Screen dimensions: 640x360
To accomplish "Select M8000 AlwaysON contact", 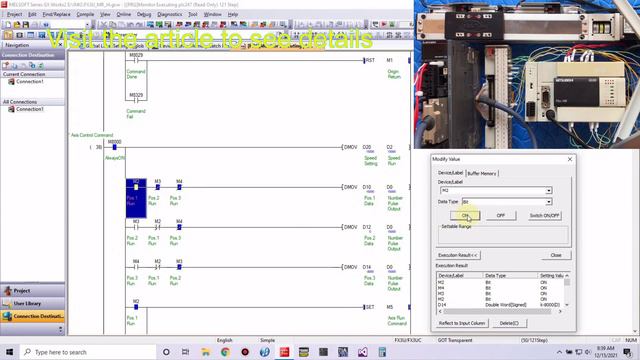I will pyautogui.click(x=115, y=147).
